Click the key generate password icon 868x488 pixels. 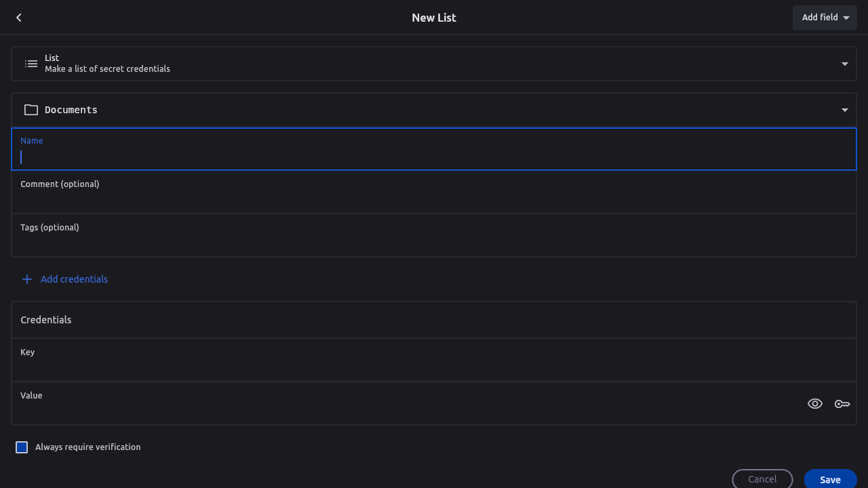[x=842, y=404]
